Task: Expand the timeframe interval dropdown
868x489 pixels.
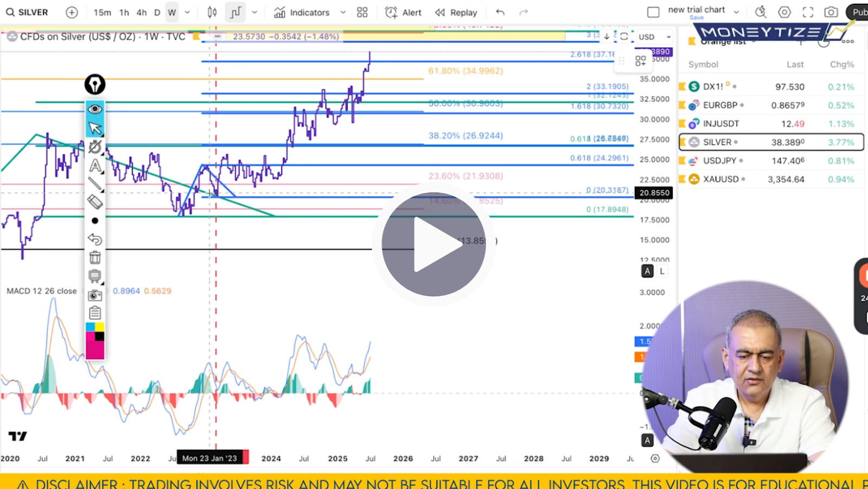Action: pyautogui.click(x=187, y=12)
